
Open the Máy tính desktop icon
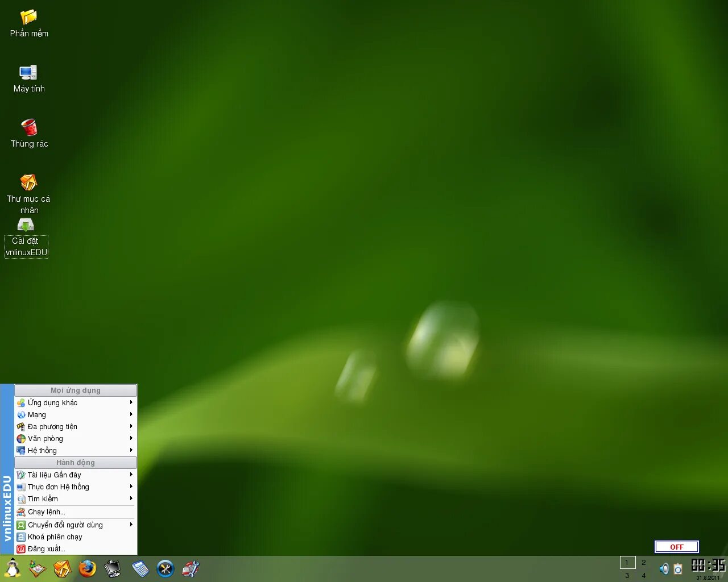coord(28,72)
